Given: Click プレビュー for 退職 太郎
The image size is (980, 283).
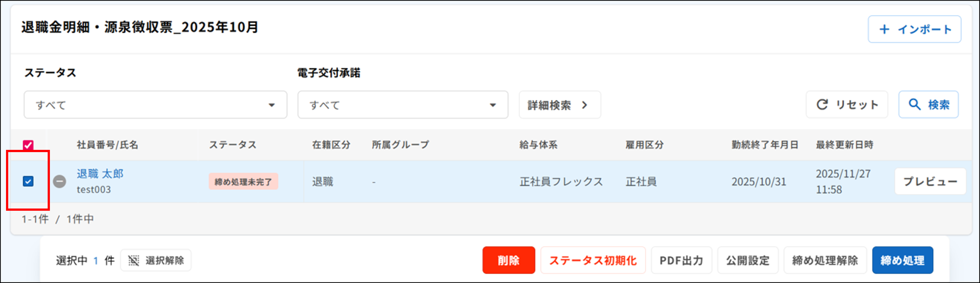Looking at the screenshot, I should (930, 181).
